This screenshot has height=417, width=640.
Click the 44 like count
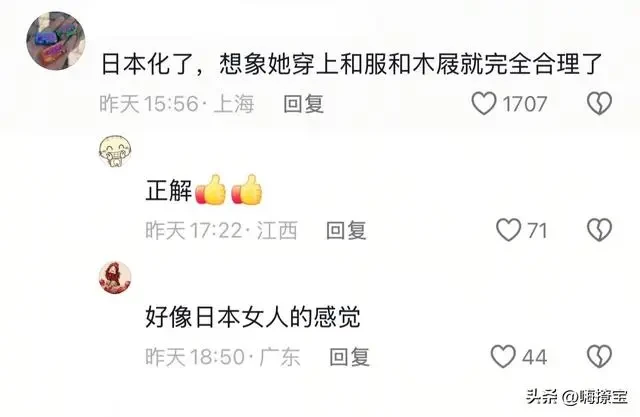pos(534,357)
